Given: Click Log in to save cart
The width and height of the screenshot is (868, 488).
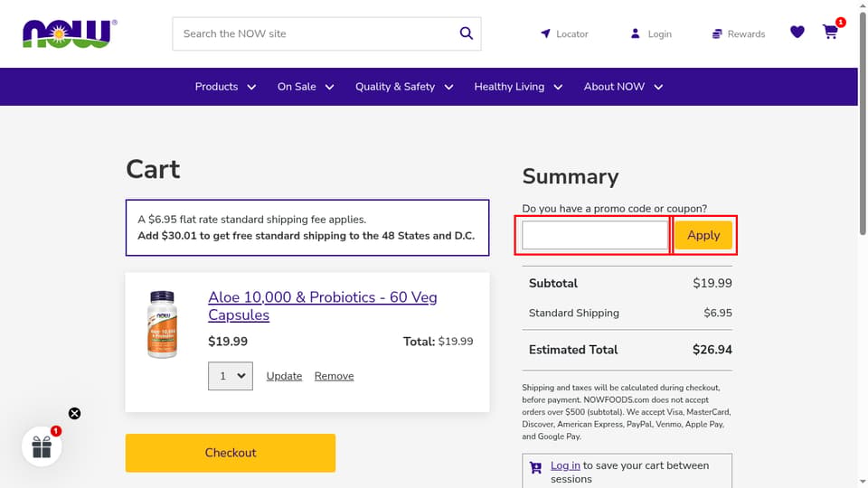Looking at the screenshot, I should (565, 465).
